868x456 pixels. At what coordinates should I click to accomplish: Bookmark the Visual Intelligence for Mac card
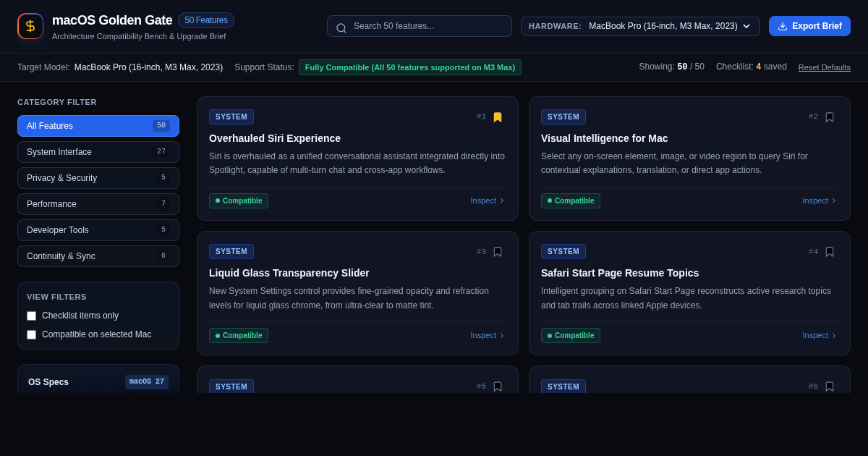pyautogui.click(x=830, y=117)
